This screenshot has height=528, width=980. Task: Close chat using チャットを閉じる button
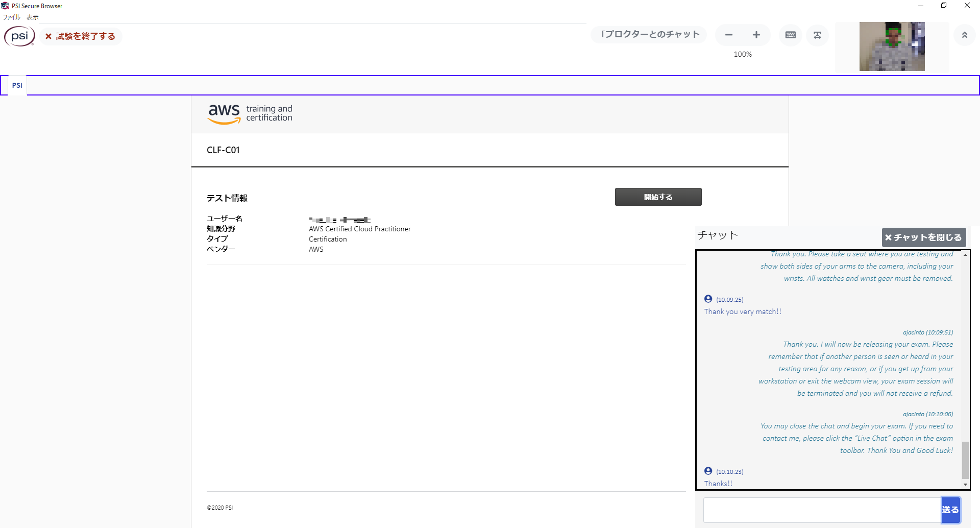tap(924, 237)
